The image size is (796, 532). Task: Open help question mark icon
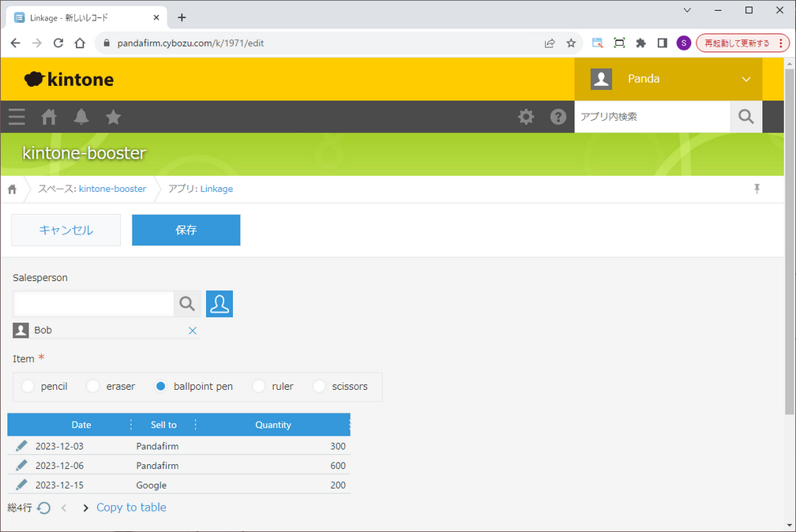pos(558,117)
